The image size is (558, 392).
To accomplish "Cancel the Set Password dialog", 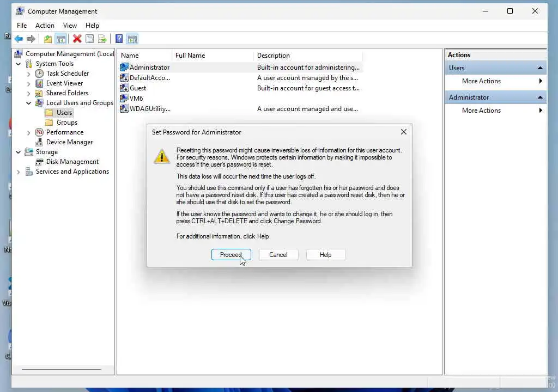I will pyautogui.click(x=278, y=255).
